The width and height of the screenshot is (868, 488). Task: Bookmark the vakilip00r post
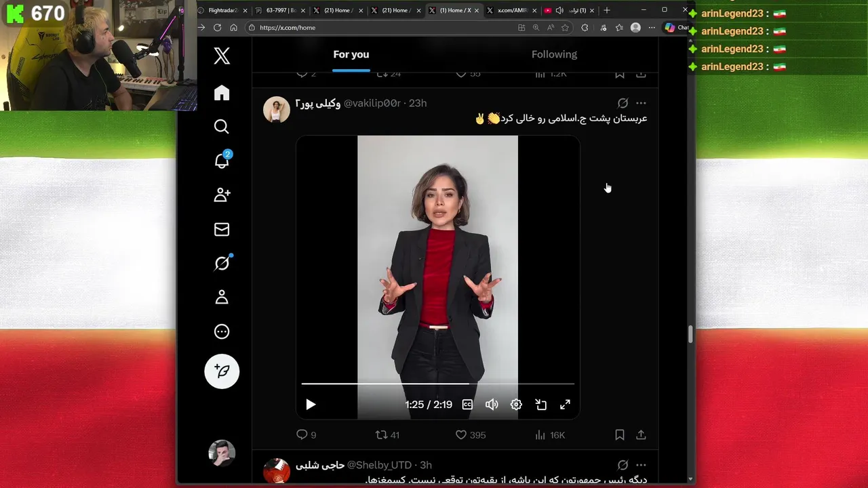pos(620,434)
